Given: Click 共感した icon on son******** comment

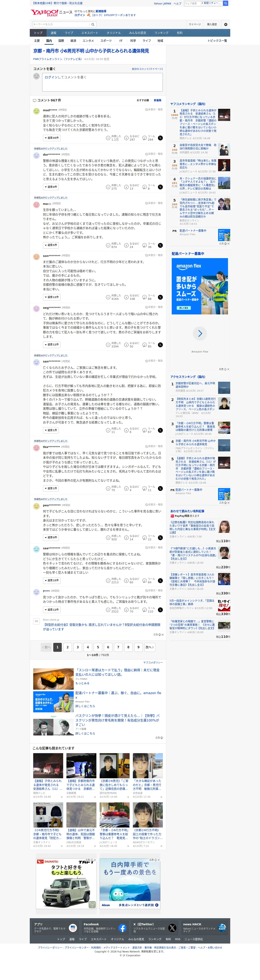Looking at the screenshot, I should 108,297.
